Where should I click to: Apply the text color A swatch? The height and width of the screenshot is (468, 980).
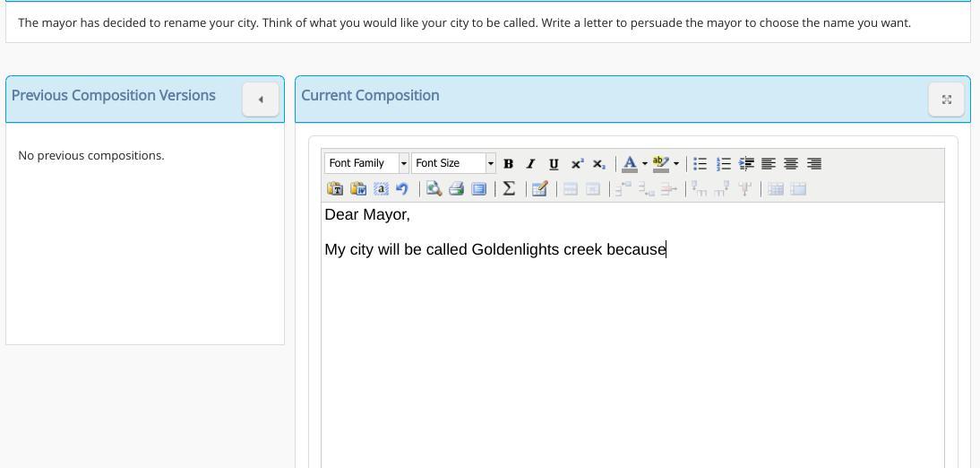pyautogui.click(x=630, y=164)
